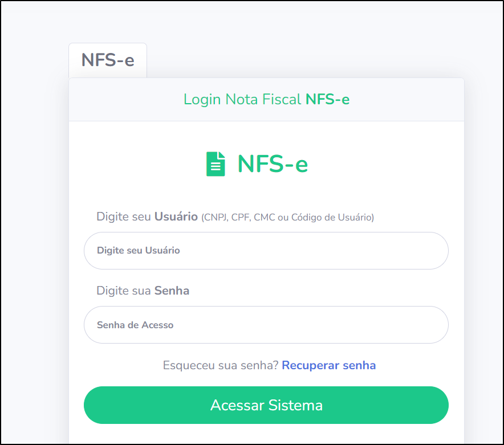The image size is (504, 445).
Task: Submit with the Acessar Sistema button
Action: [266, 405]
